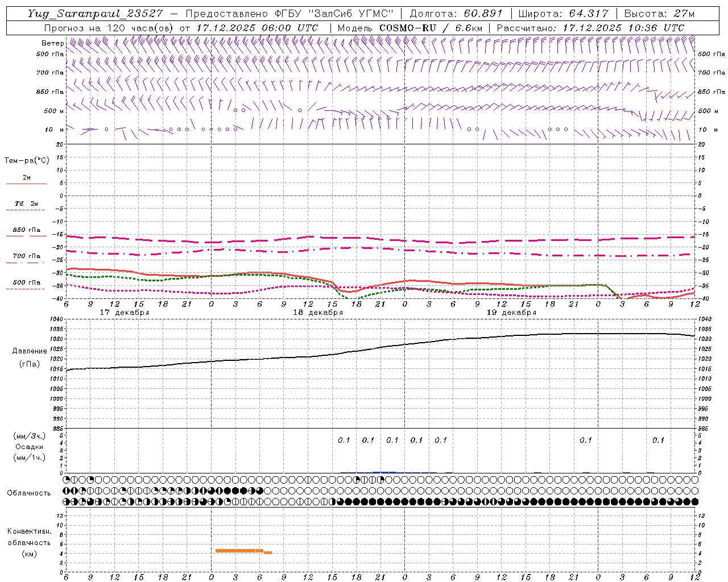728x582 pixels.
Task: Click the station name Yug_Saranpaul_23527
Action: 95,14
